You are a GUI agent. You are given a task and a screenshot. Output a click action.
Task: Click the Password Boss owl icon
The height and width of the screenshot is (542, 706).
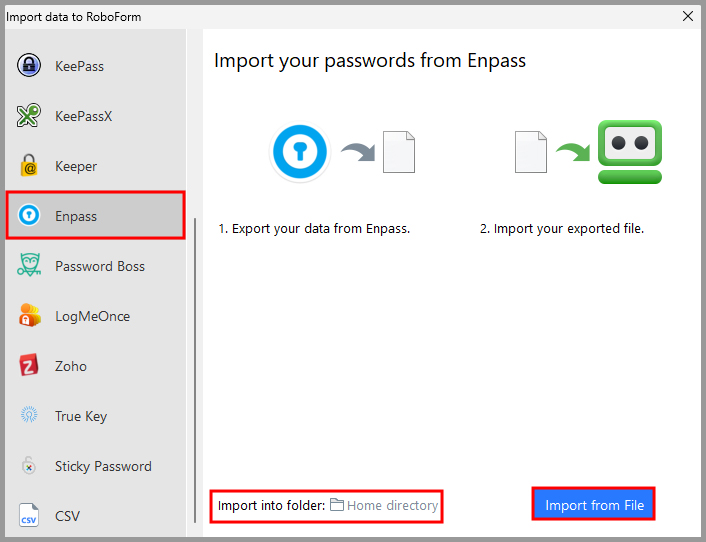(29, 266)
